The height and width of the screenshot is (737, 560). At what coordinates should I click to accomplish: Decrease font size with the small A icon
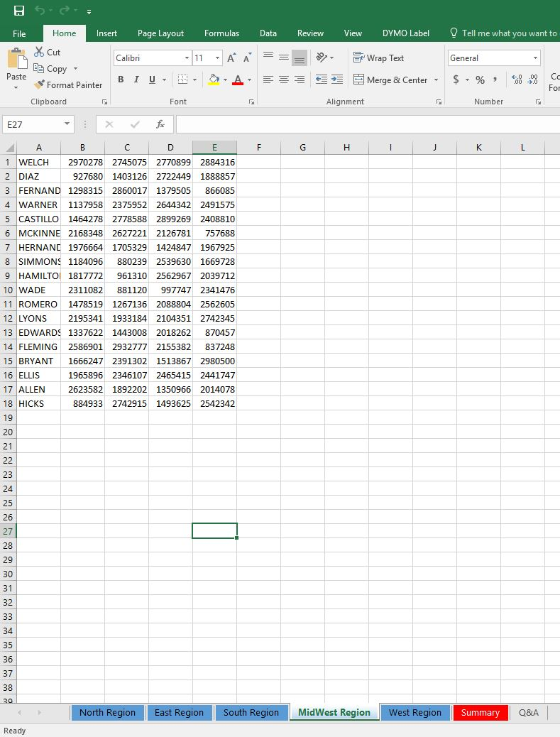[247, 58]
